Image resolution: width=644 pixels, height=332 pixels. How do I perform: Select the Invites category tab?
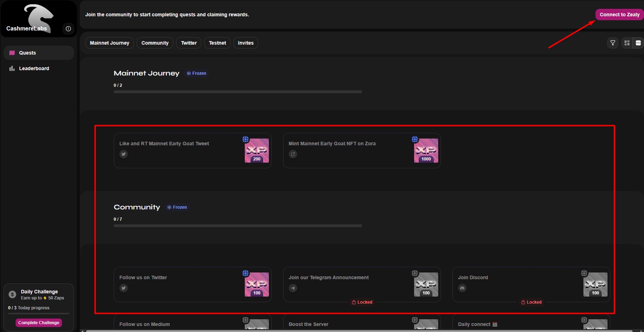click(245, 43)
